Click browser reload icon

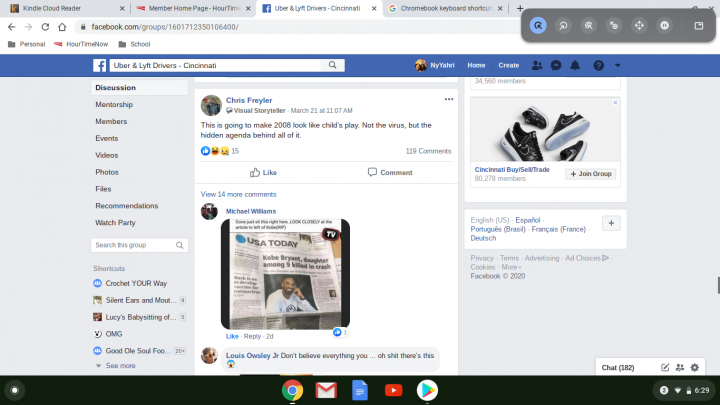pyautogui.click(x=45, y=27)
